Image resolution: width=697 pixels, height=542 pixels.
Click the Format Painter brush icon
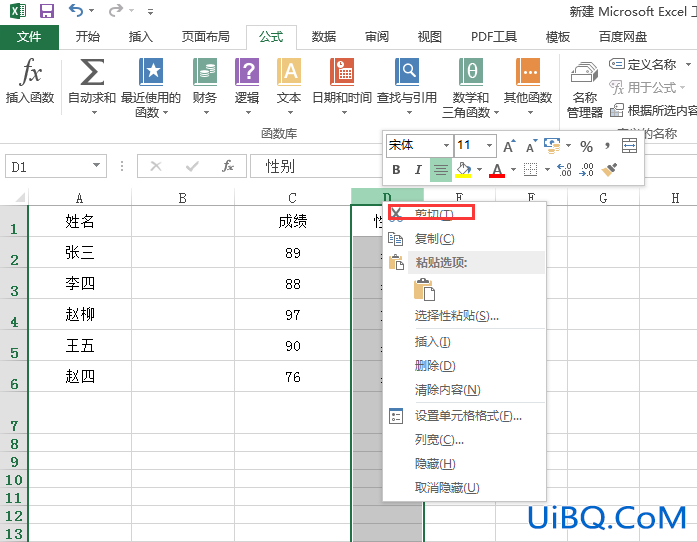pyautogui.click(x=609, y=169)
